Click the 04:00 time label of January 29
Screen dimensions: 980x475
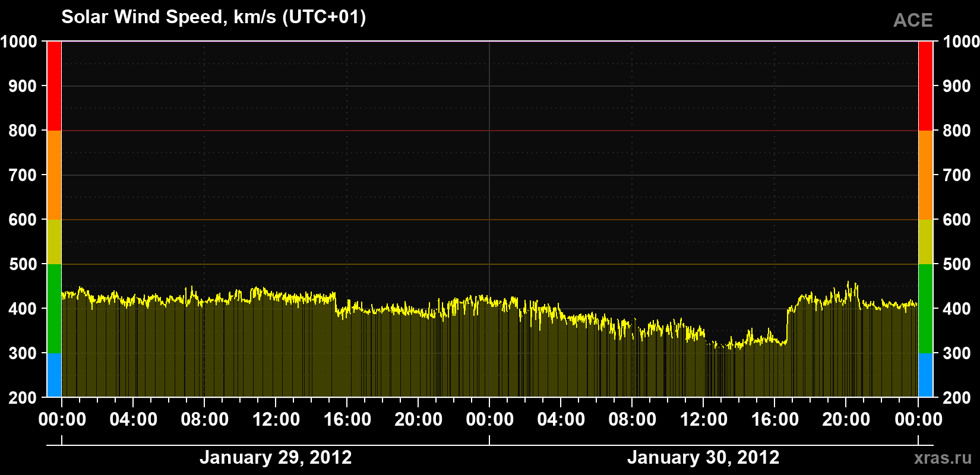pyautogui.click(x=134, y=420)
